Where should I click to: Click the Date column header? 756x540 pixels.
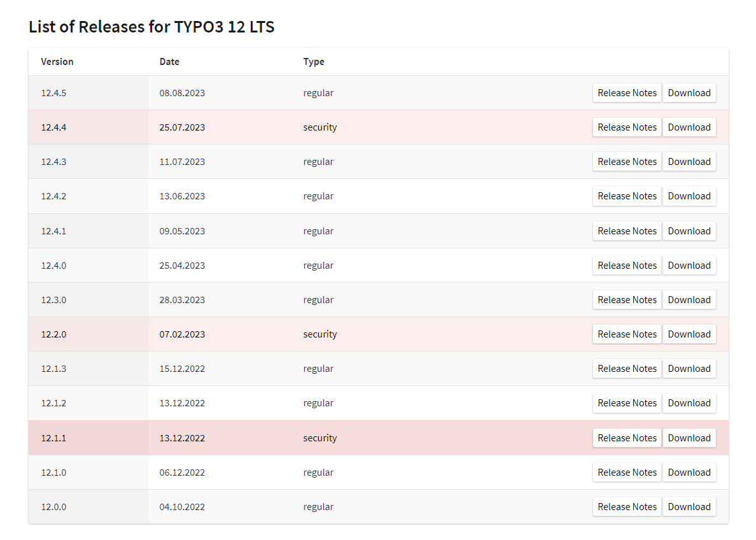click(x=169, y=62)
